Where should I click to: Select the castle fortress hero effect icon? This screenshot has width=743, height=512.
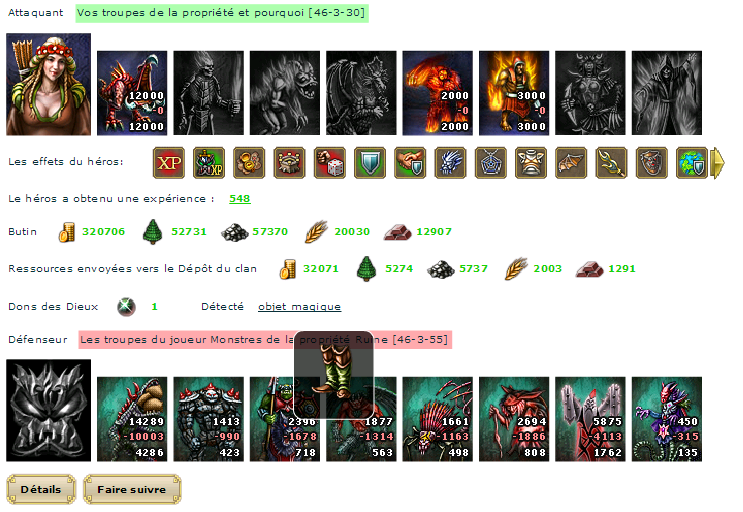[x=290, y=163]
